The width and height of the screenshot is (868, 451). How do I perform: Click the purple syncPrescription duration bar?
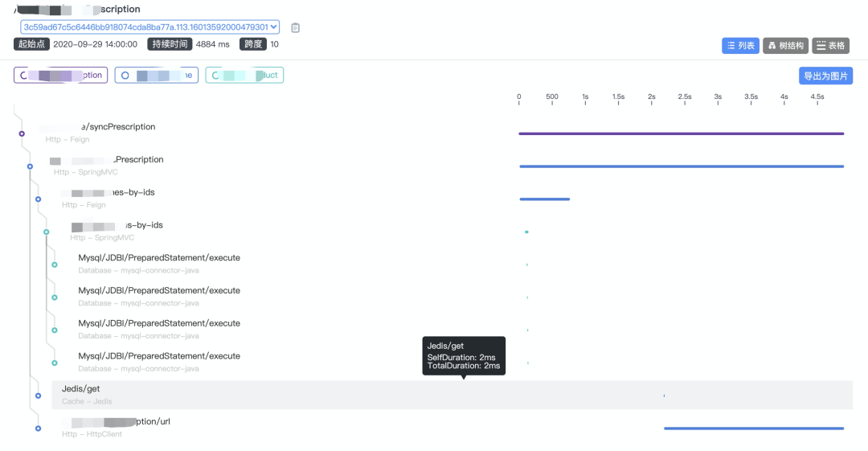[681, 133]
